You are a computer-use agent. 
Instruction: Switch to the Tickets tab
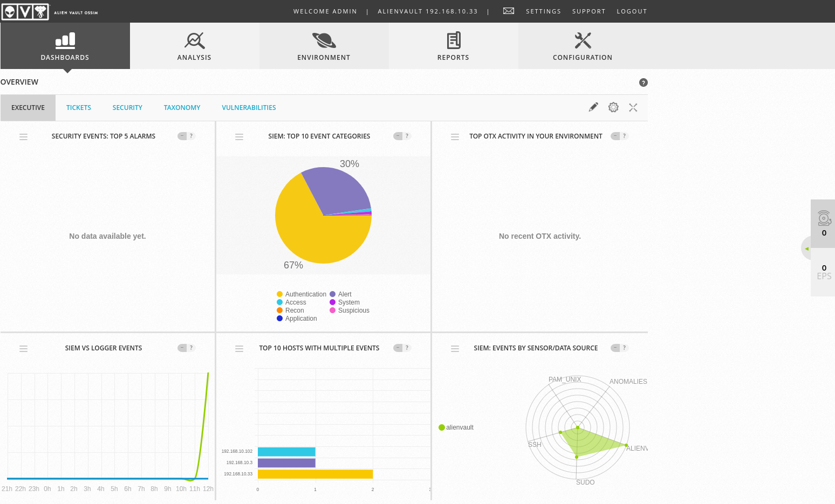[x=78, y=108]
